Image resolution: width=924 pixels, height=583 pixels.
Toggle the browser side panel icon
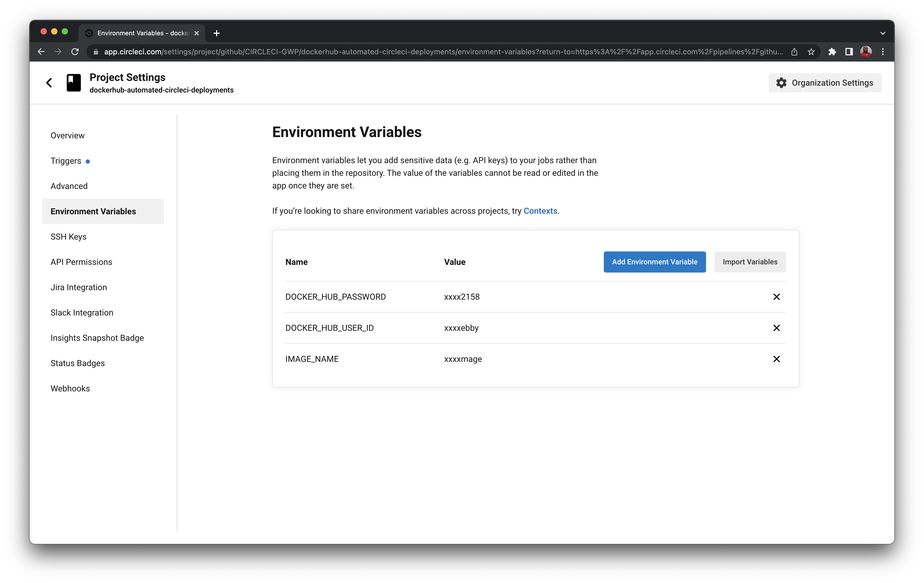pyautogui.click(x=849, y=52)
